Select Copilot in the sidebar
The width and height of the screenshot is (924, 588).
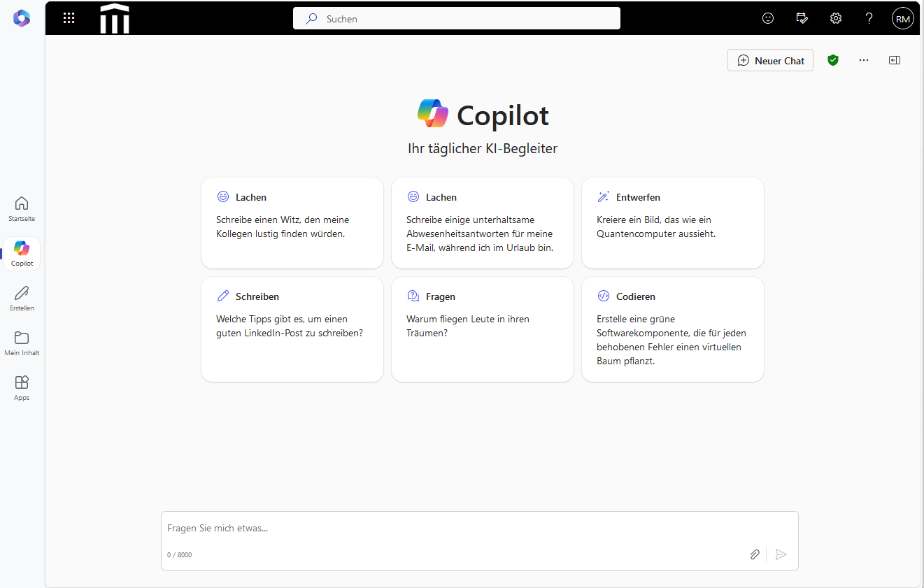[22, 253]
